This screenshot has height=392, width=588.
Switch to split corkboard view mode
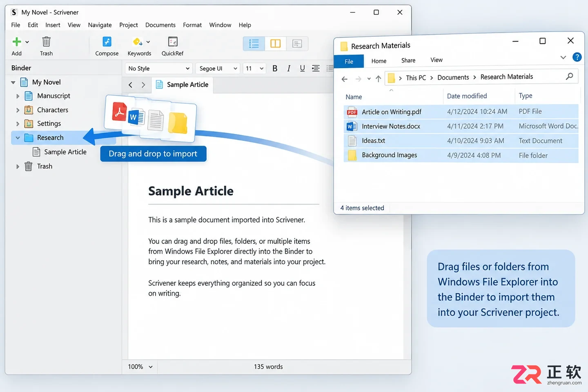tap(276, 44)
